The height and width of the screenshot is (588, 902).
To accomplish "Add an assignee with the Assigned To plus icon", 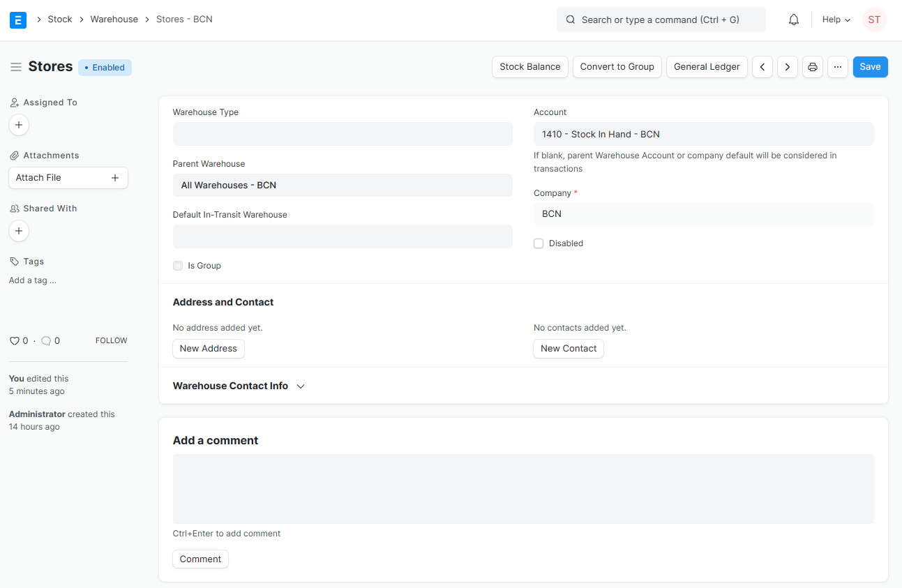I will click(x=19, y=125).
